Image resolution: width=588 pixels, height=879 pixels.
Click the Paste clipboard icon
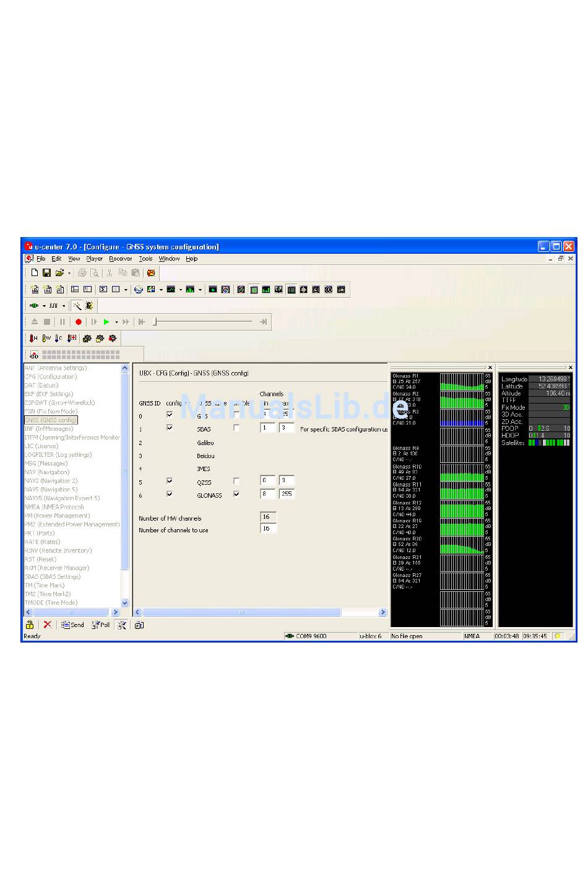coord(136,273)
